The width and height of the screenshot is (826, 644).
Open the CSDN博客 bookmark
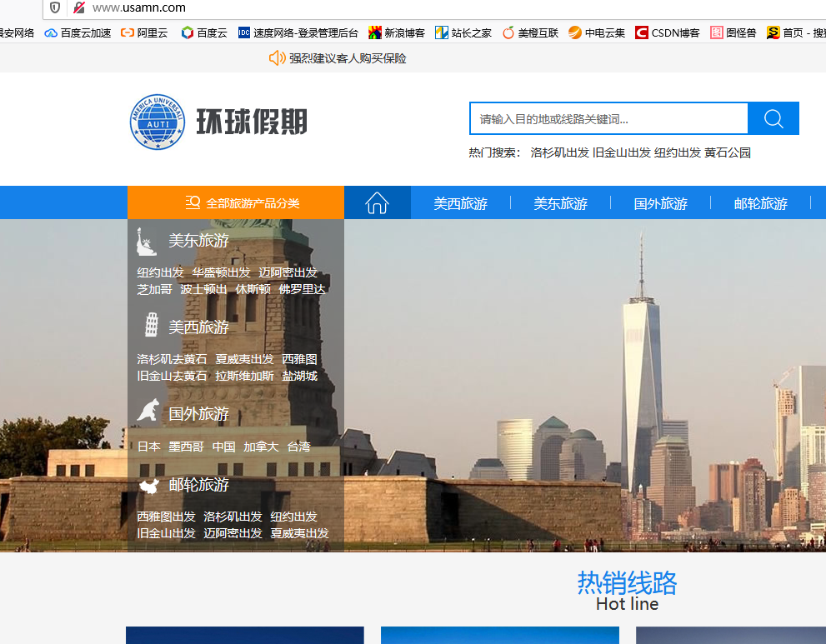(x=667, y=32)
